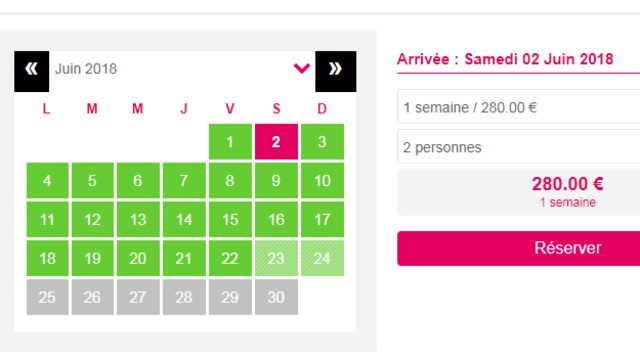Viewport: 640px width, 360px height.
Task: Select the hatched date 23
Action: point(276,258)
